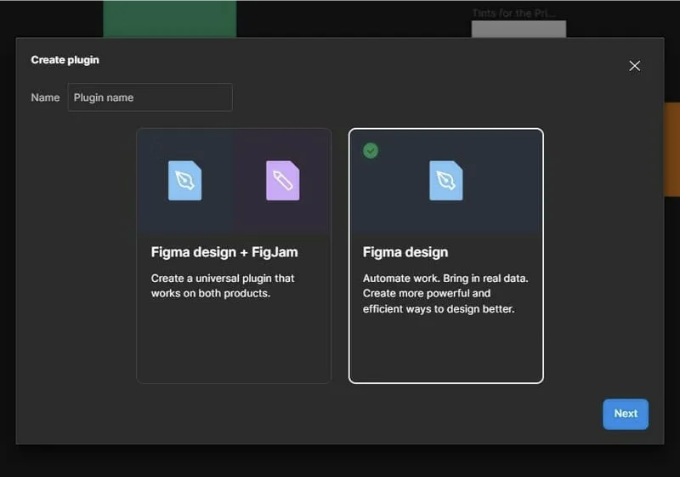Click the "Figma design" card heading
The image size is (680, 477).
click(x=405, y=252)
